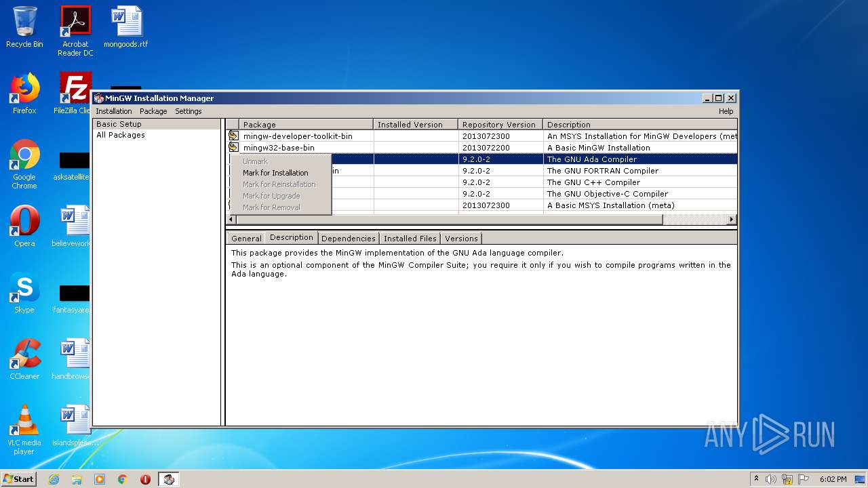Click the volume speaker tray icon
This screenshot has width=868, height=488.
click(771, 479)
